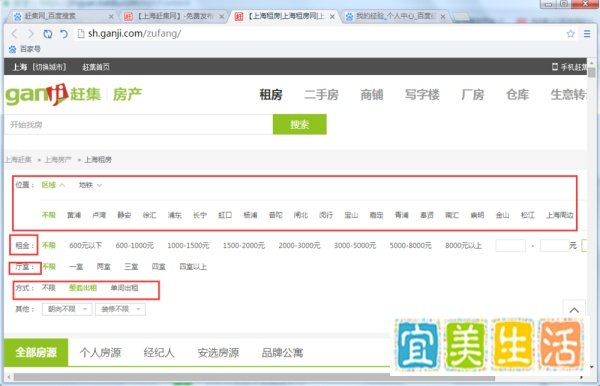Viewport: 600px width, 386px height.
Task: Filter by the 黄浦 district
Action: (74, 215)
